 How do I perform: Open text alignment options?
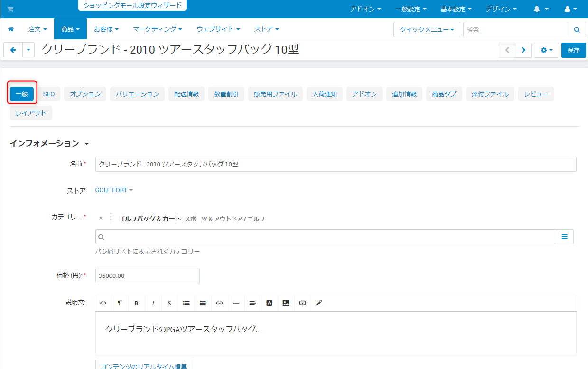click(252, 303)
